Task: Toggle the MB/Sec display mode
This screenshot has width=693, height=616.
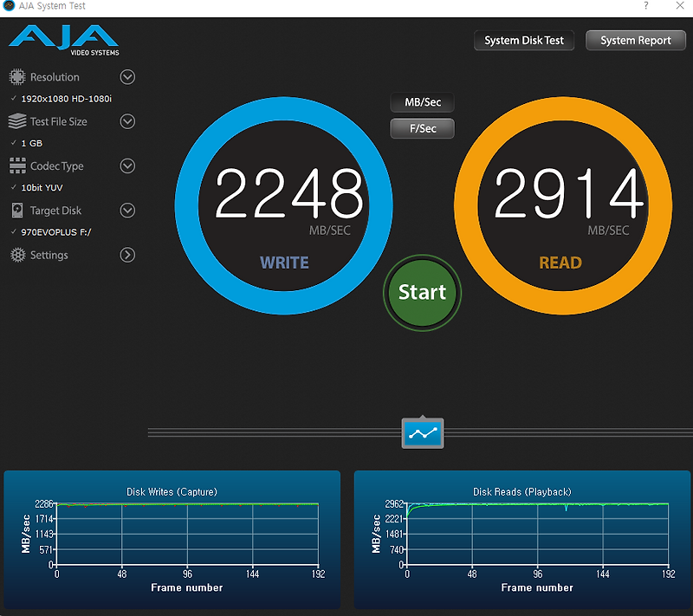Action: pos(422,102)
